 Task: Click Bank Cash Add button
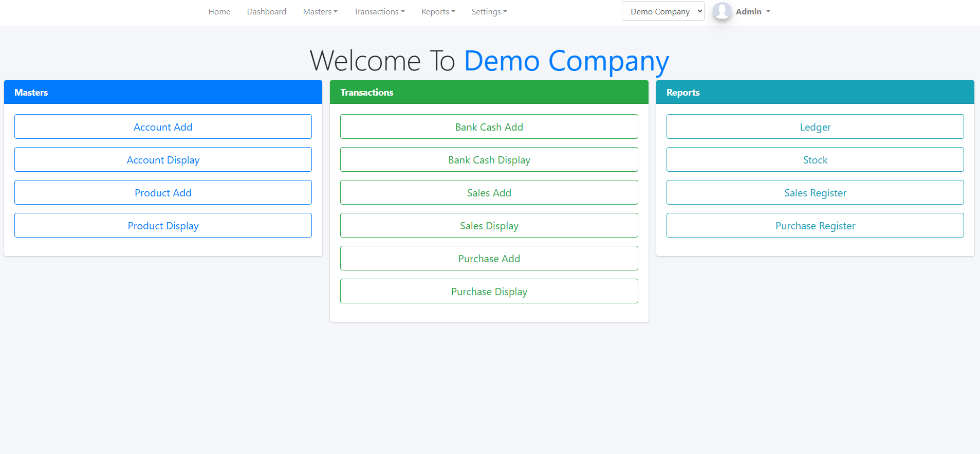(489, 127)
